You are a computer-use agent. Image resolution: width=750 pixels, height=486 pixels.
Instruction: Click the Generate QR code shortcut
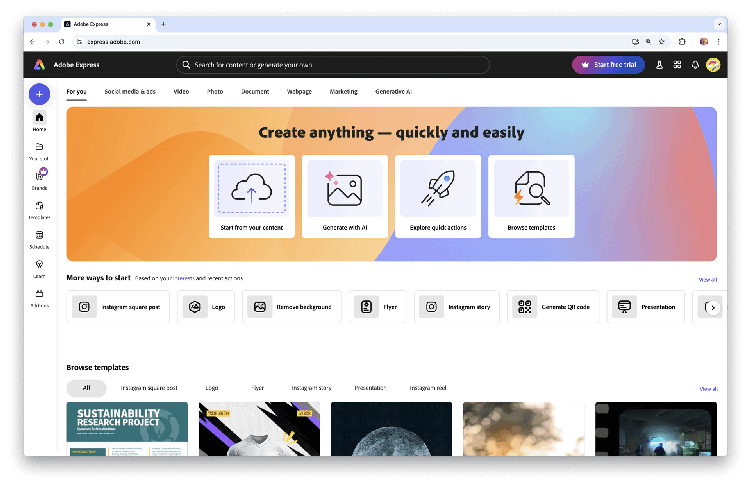coord(549,307)
